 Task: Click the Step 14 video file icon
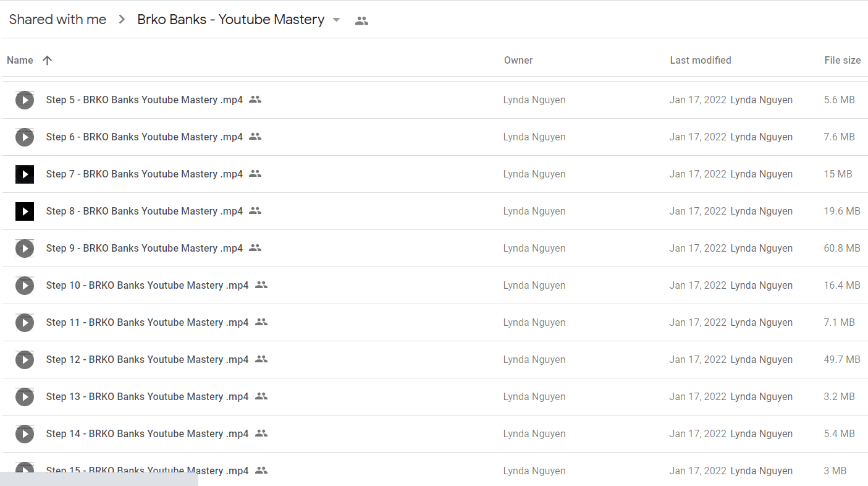coord(25,433)
